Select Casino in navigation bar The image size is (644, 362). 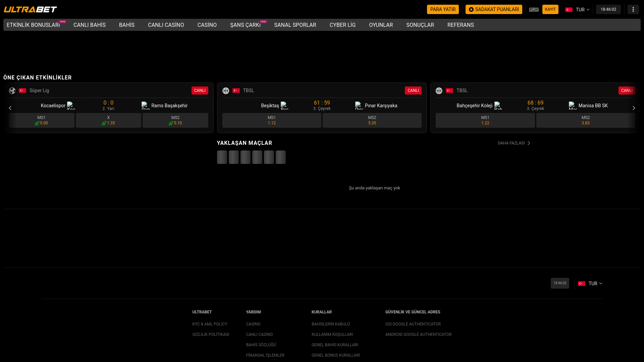(x=207, y=25)
